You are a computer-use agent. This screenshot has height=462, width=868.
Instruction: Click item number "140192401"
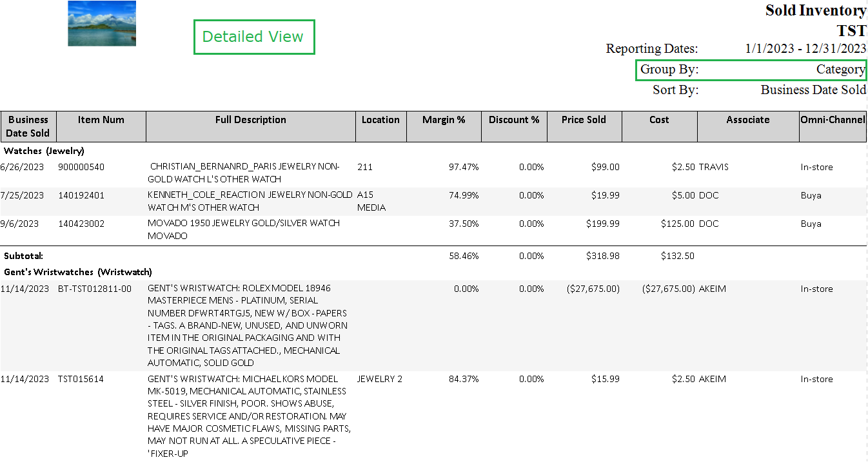tap(81, 195)
